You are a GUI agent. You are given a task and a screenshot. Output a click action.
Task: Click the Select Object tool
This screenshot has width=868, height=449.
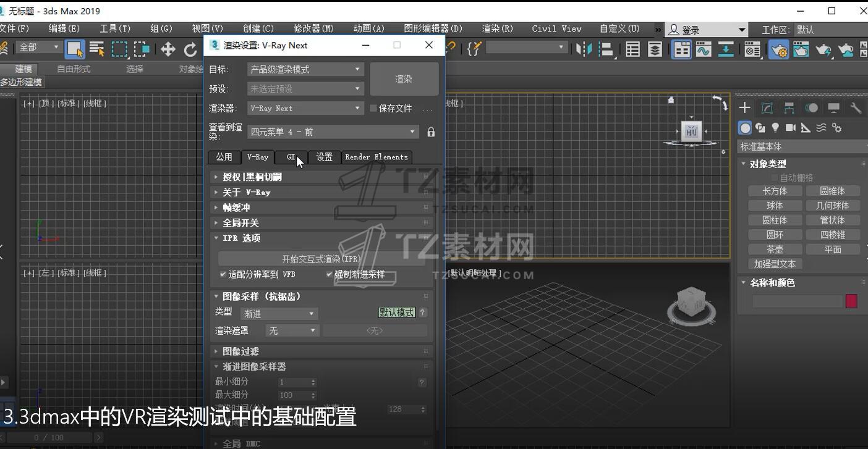coord(75,49)
